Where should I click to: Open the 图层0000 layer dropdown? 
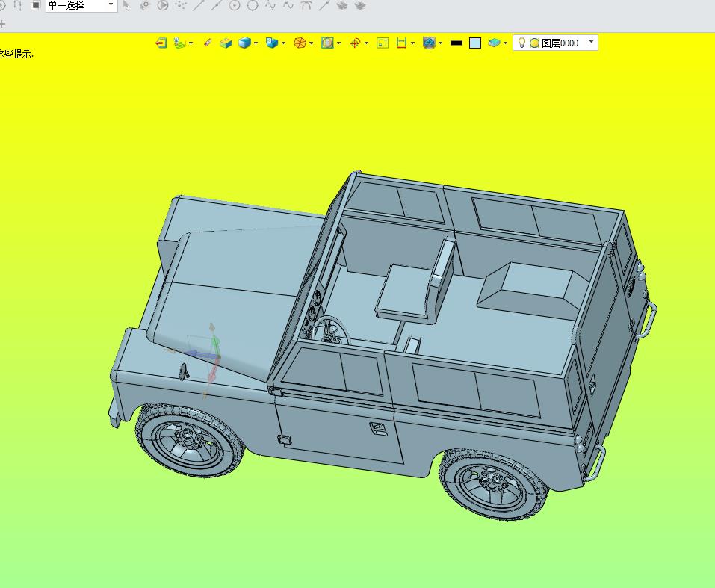click(592, 42)
